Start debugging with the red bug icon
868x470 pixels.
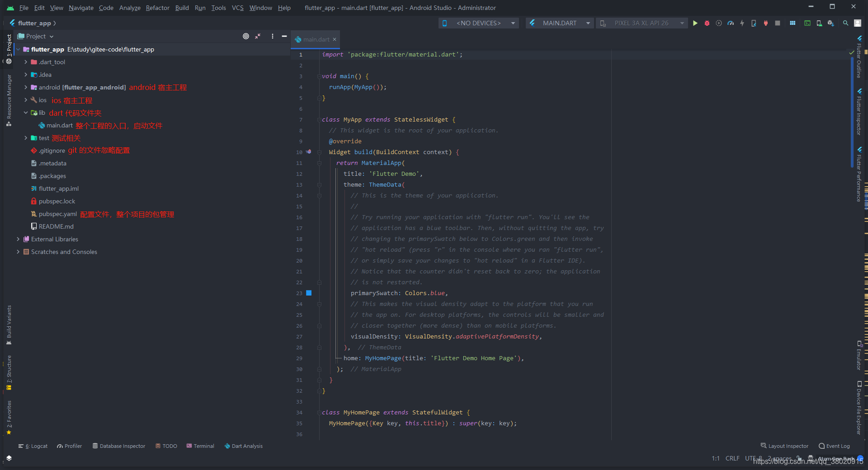pyautogui.click(x=707, y=23)
